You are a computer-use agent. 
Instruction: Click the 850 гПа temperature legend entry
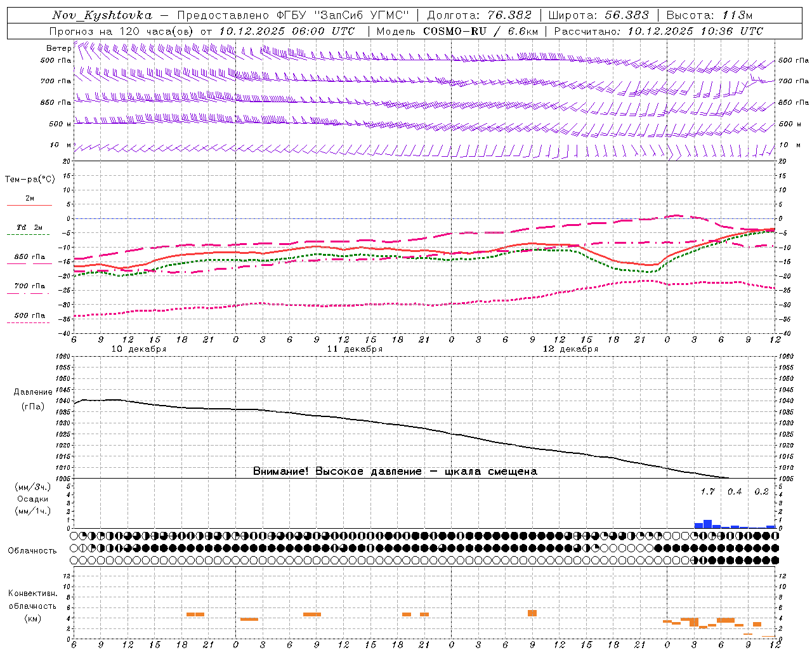(30, 257)
